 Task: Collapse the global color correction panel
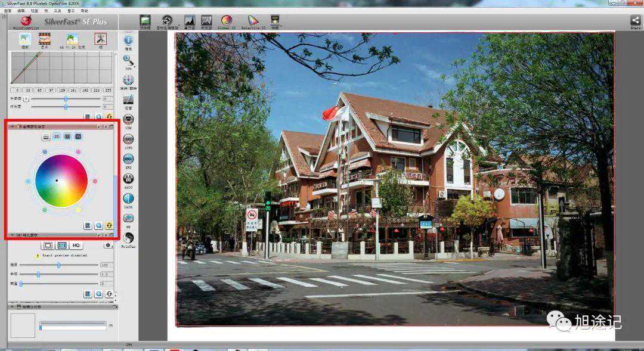[13, 126]
